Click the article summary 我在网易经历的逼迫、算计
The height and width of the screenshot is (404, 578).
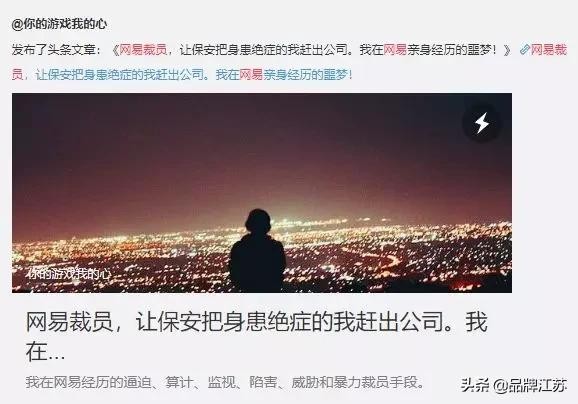(225, 382)
